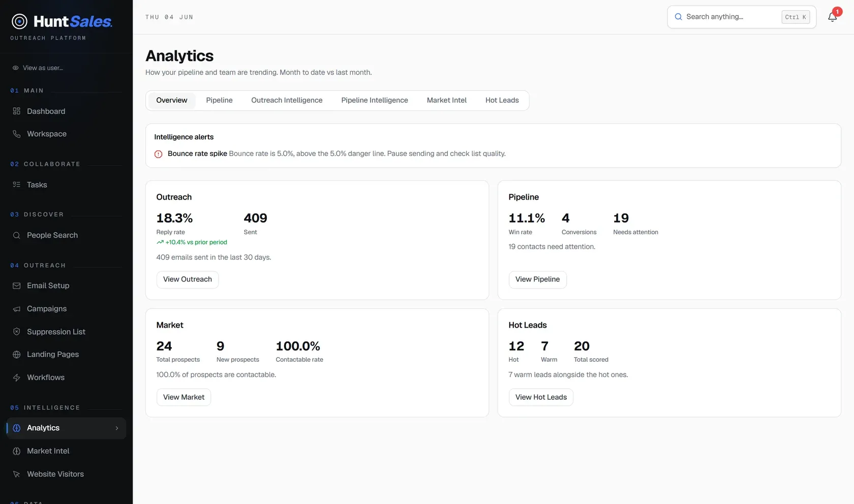Open Campaigns in sidebar
The height and width of the screenshot is (504, 854).
(x=66, y=309)
